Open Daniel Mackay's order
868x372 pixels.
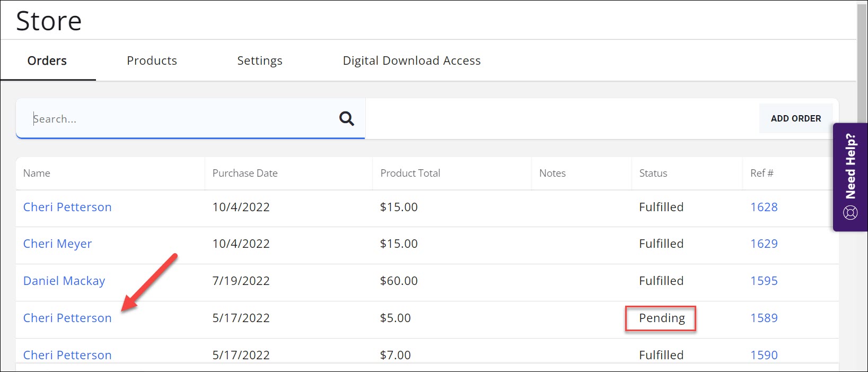[x=64, y=281]
